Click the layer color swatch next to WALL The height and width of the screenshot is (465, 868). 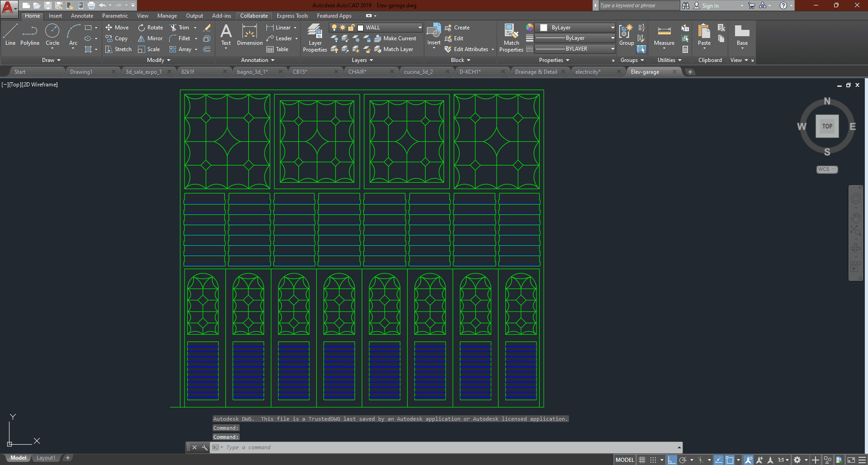(360, 28)
